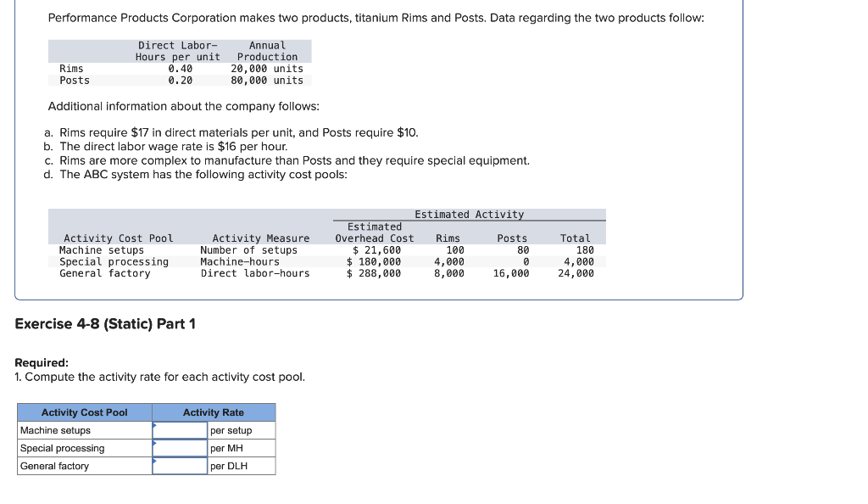Click the 'Activity Cost Pool' answer table header

pos(85,412)
